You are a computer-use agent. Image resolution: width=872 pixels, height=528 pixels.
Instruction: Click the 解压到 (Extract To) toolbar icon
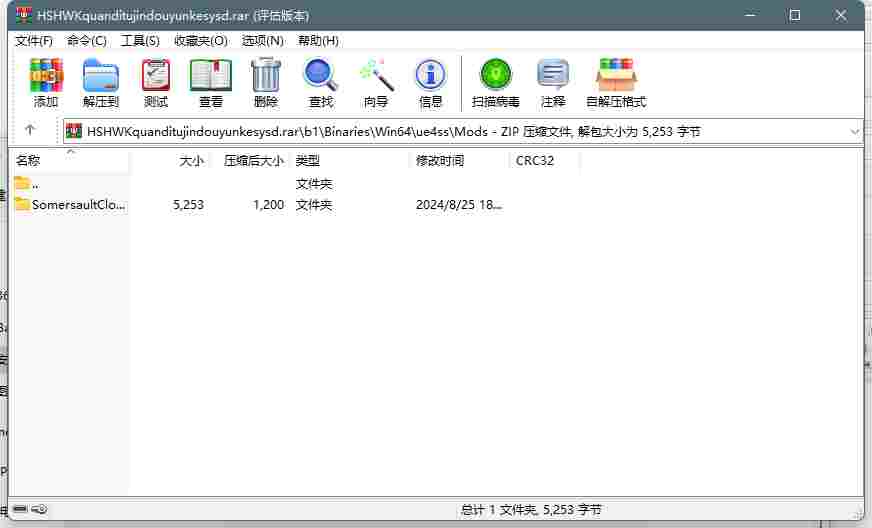pos(101,75)
